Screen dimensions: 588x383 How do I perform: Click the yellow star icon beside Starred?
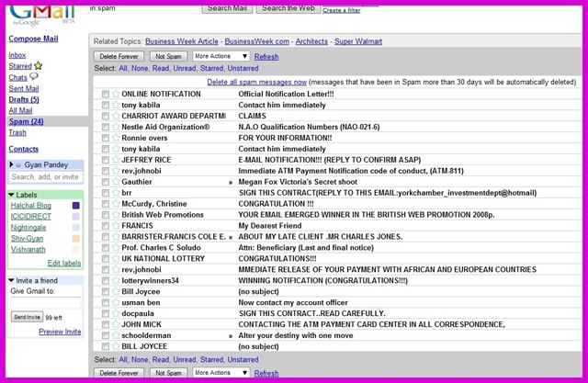[39, 65]
